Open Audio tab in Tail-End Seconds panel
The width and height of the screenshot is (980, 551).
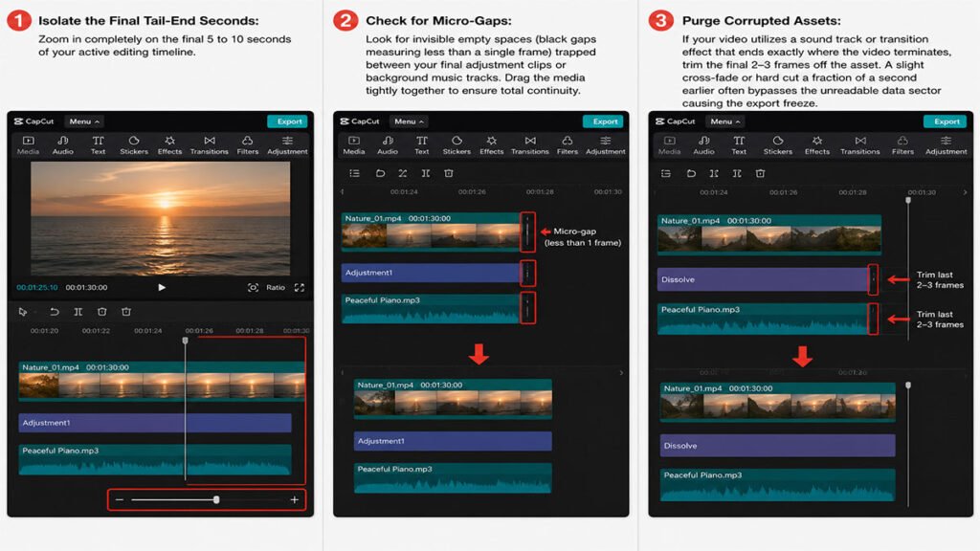click(x=62, y=145)
